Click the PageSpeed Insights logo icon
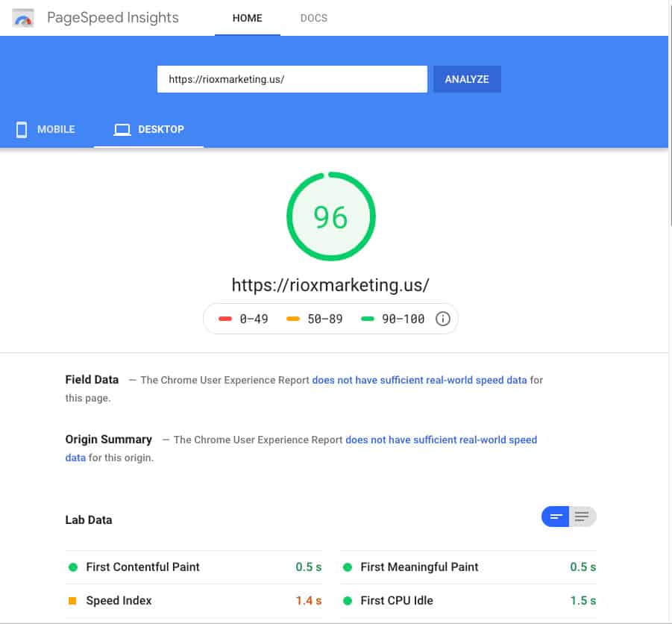This screenshot has width=672, height=624. tap(22, 18)
